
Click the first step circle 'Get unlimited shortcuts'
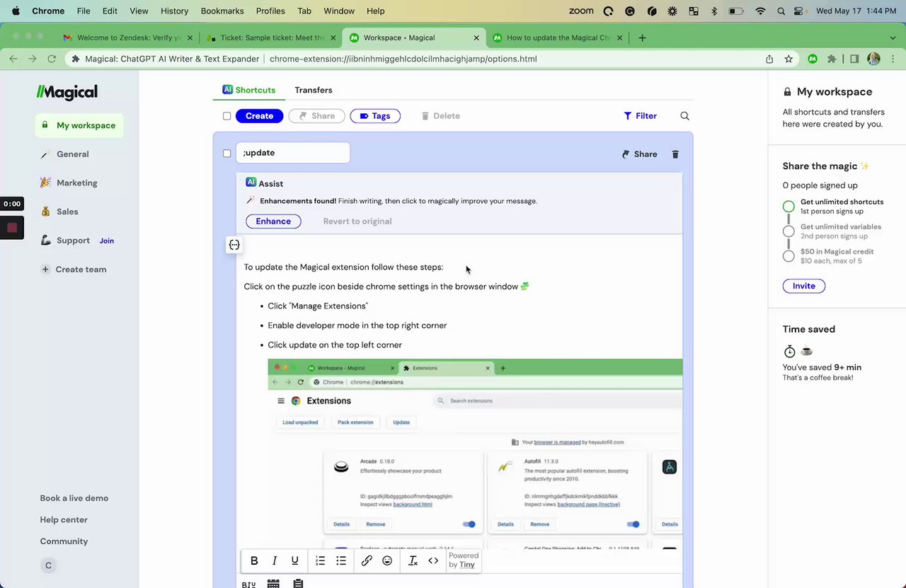tap(789, 207)
